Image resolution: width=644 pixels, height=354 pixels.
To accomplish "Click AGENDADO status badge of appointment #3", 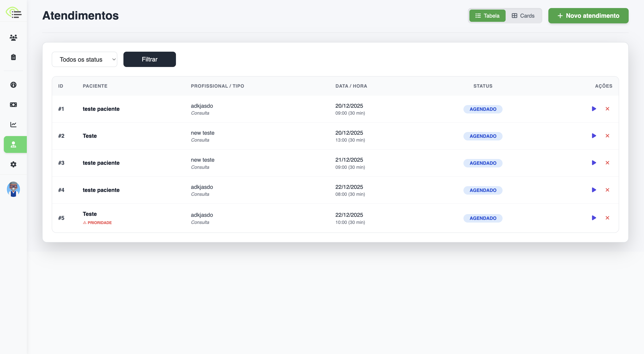I will [483, 163].
